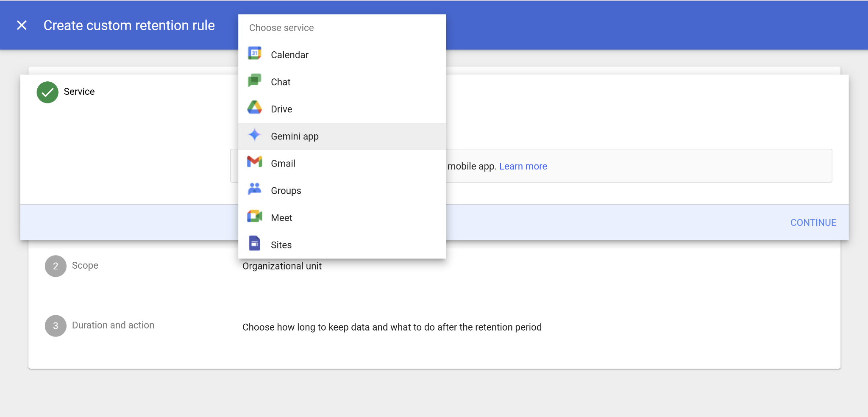Viewport: 868px width, 417px height.
Task: Pick Drive as the service
Action: pyautogui.click(x=342, y=109)
